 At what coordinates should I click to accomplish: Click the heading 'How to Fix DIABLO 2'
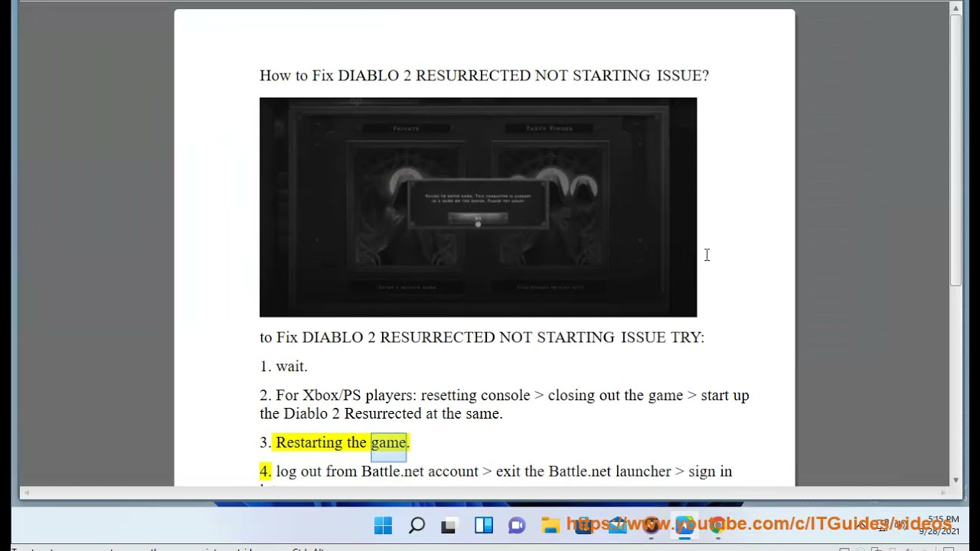coord(484,75)
